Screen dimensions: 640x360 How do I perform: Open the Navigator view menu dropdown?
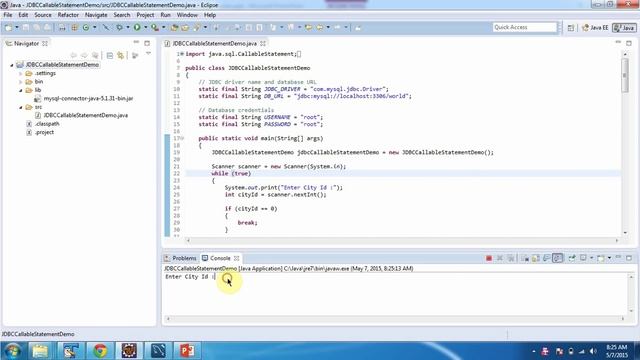[149, 53]
